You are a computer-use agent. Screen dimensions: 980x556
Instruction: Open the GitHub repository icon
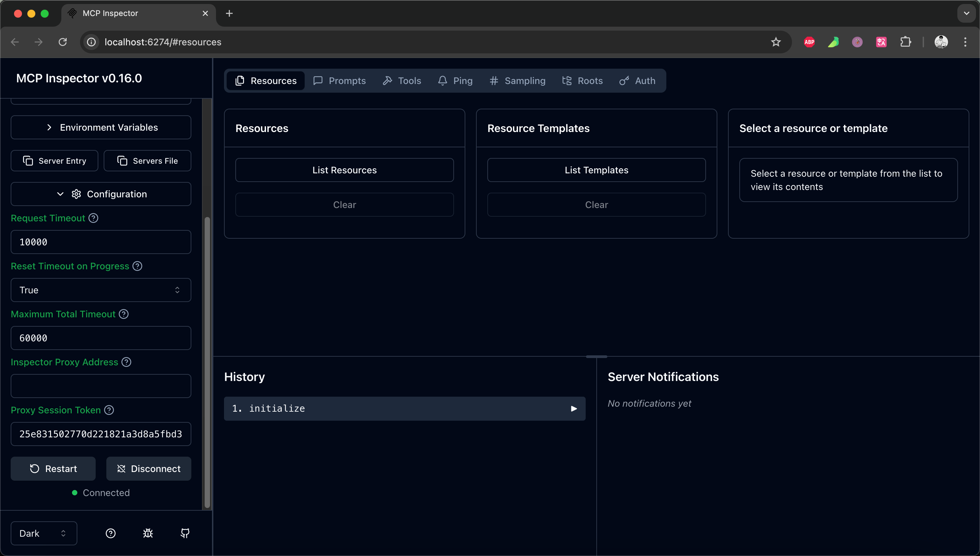click(x=185, y=533)
